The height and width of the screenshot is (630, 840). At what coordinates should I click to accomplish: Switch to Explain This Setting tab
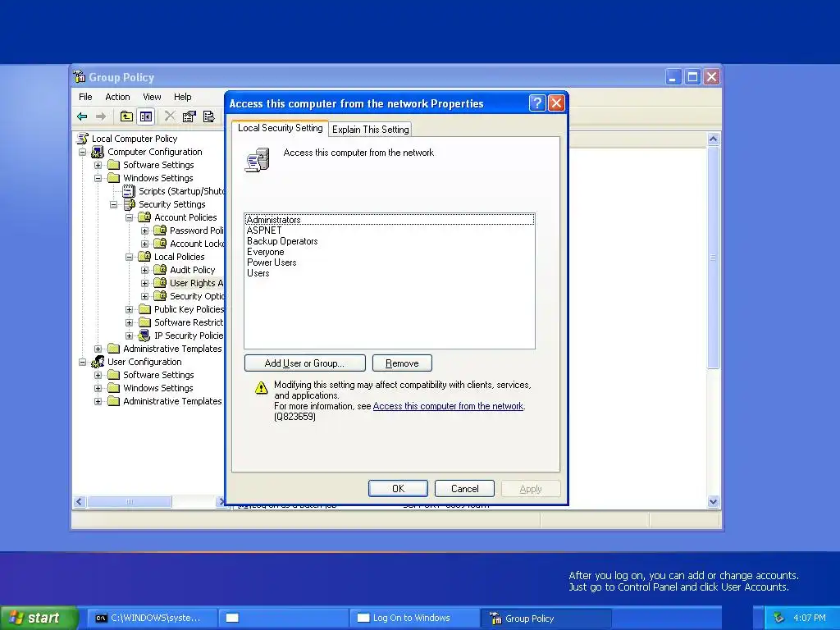pyautogui.click(x=370, y=129)
